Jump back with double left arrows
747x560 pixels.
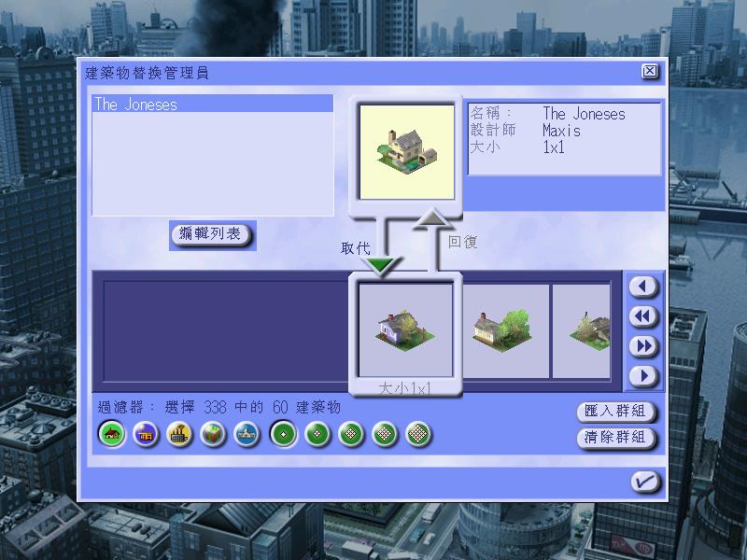point(643,316)
